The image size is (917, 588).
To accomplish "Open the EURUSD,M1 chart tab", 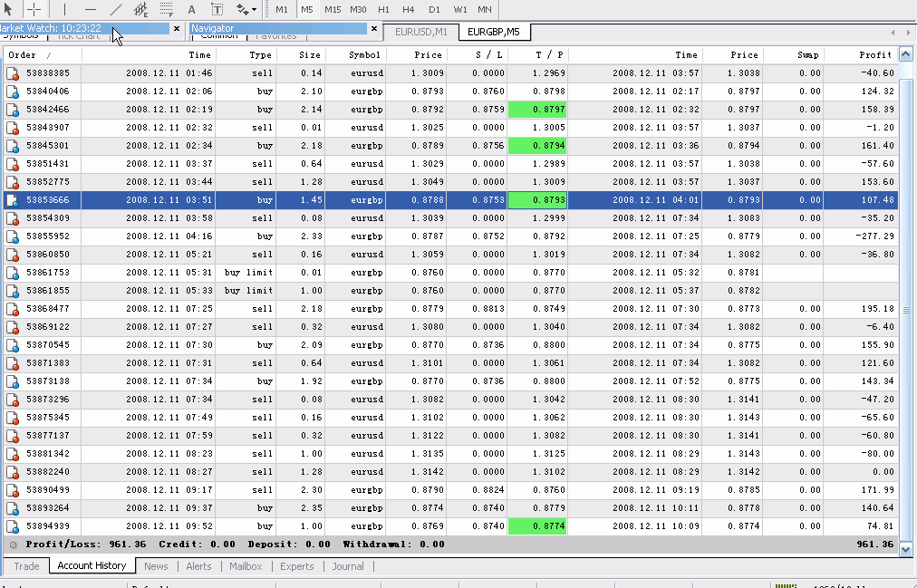I will pos(421,32).
